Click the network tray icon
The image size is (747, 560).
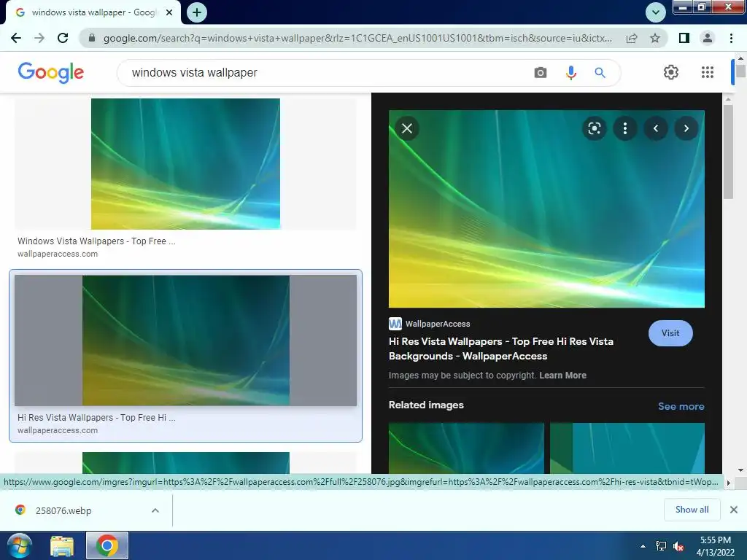(661, 546)
